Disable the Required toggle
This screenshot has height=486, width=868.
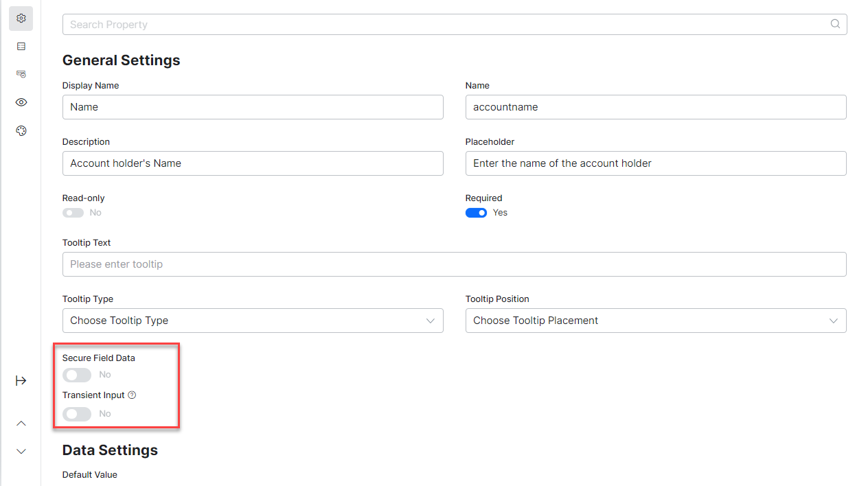(x=476, y=213)
